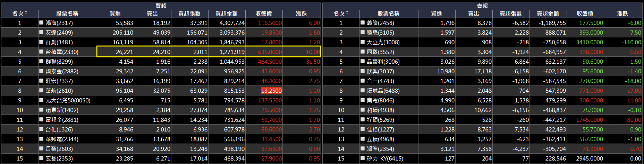Click the 買超金額 column header
644x164 pixels.
[227, 13]
